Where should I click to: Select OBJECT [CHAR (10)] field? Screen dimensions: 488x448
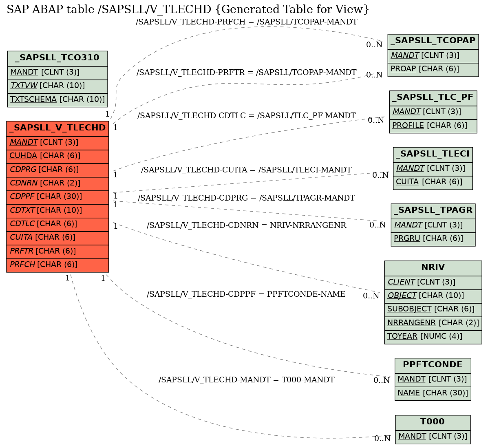point(433,296)
